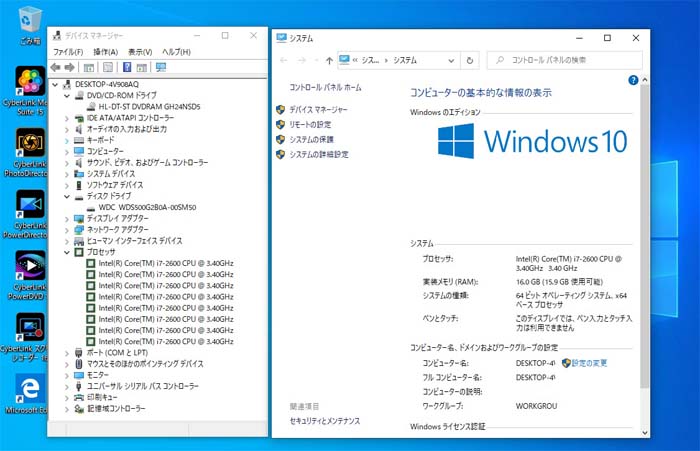This screenshot has height=451, width=700.
Task: Select WDC WDS500G2B0A-00SM50 disk
Action: 147,207
